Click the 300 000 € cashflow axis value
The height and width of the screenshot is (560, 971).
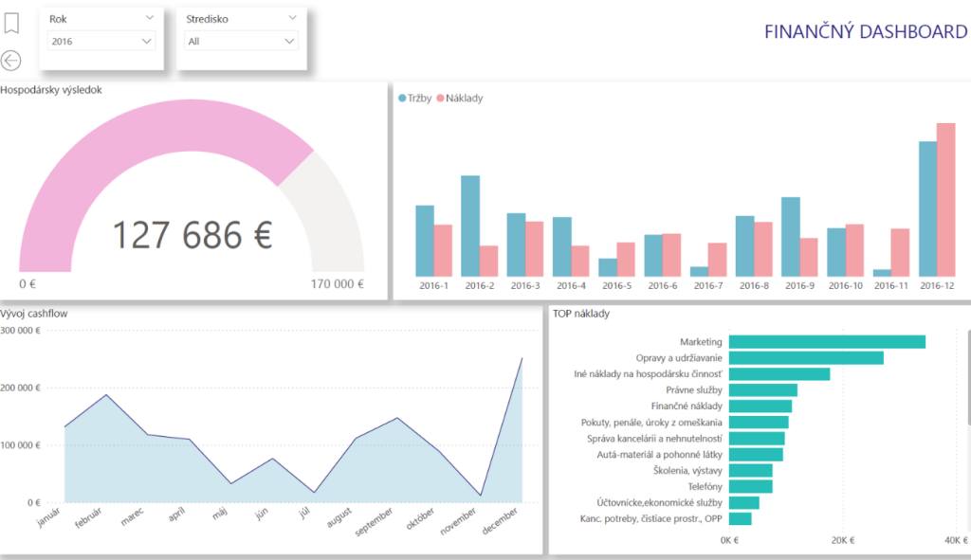click(x=21, y=331)
